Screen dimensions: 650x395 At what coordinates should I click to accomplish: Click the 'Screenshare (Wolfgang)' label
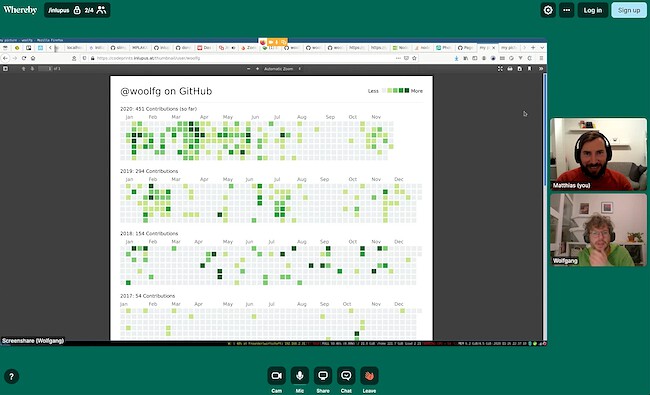point(33,341)
